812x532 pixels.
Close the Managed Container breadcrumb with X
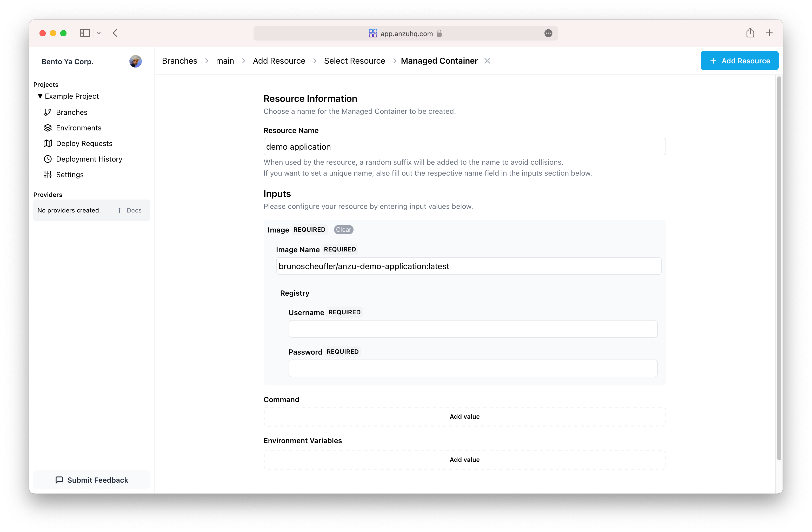487,61
